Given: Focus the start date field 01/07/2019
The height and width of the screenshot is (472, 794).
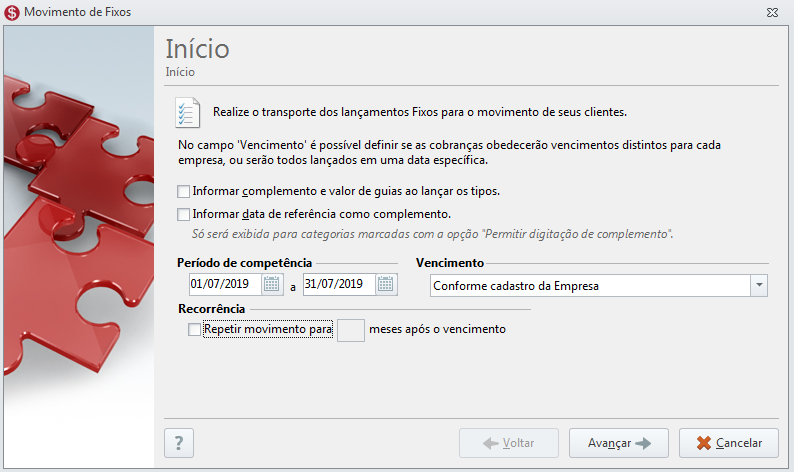Looking at the screenshot, I should point(225,285).
